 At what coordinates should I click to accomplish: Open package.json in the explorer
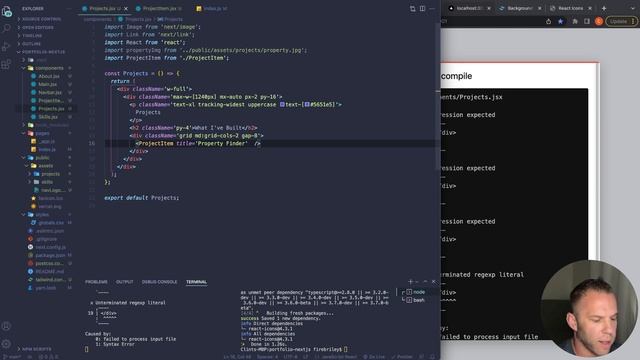pyautogui.click(x=50, y=255)
